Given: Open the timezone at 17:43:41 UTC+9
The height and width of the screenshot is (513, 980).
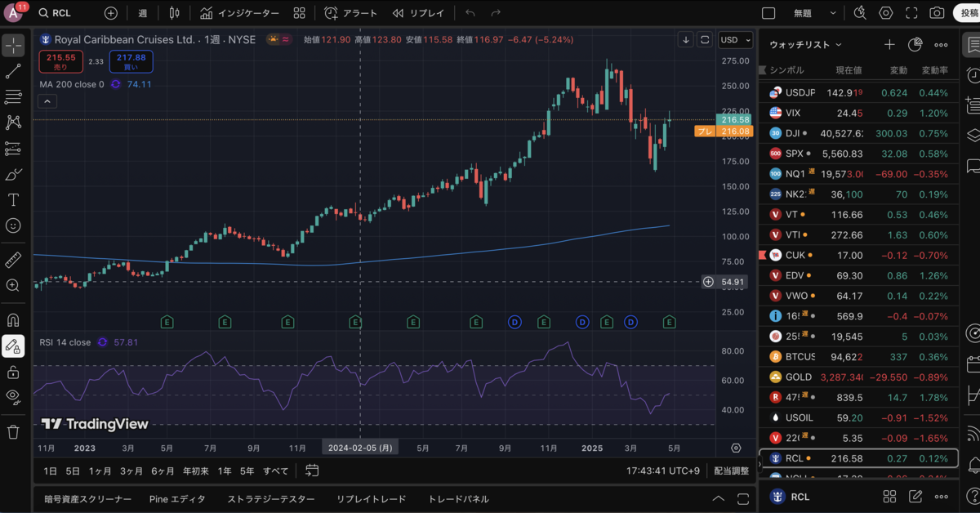Looking at the screenshot, I should click(x=664, y=471).
